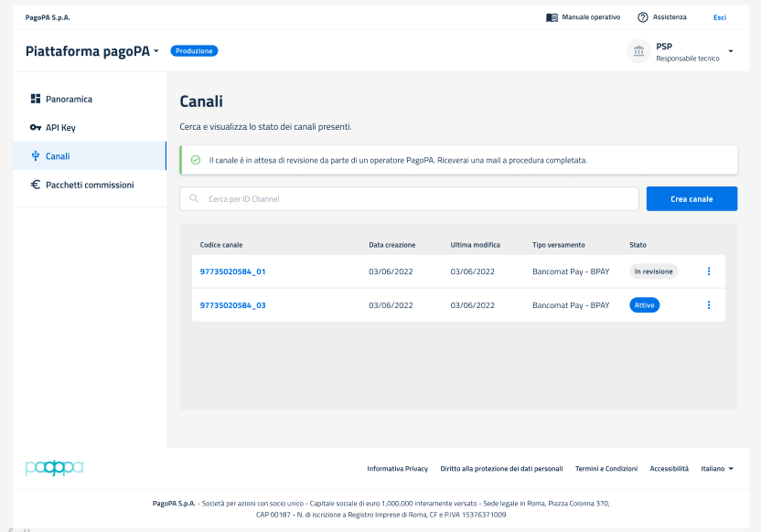Click the euro icon for Pacchetti commissioni
Screen dimensions: 761x532
[x=36, y=185]
